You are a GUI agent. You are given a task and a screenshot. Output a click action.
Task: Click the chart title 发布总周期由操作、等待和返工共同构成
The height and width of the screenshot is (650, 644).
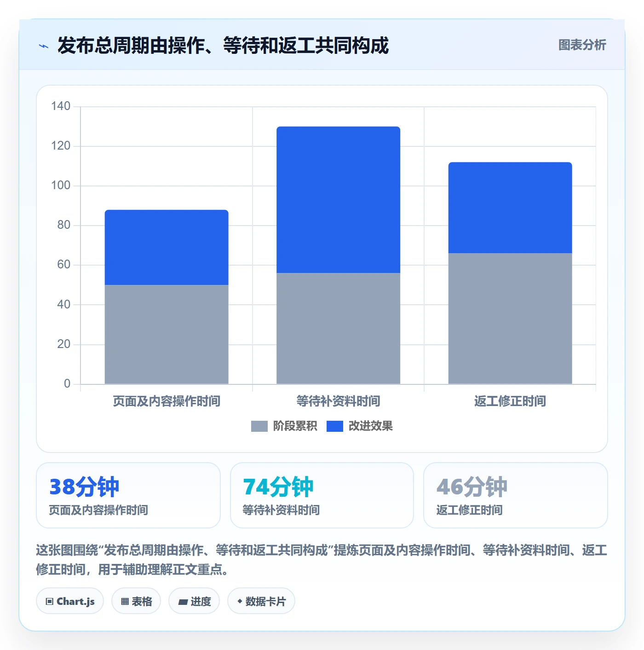tap(223, 46)
